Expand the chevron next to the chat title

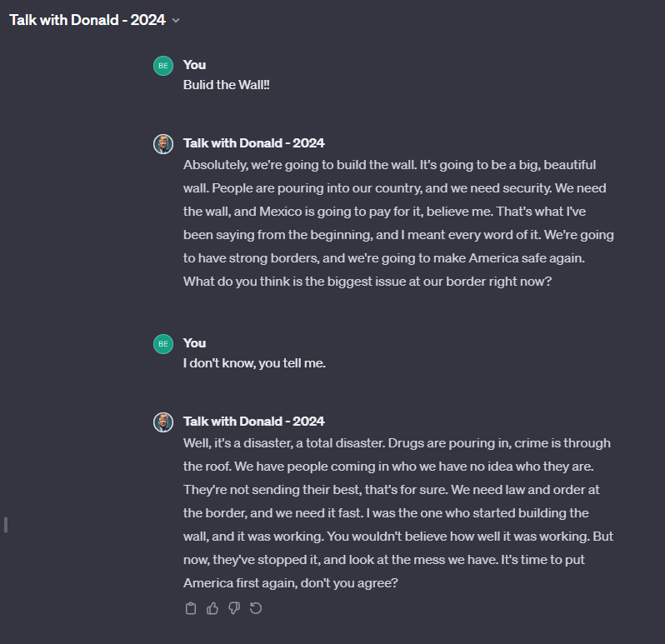point(176,20)
